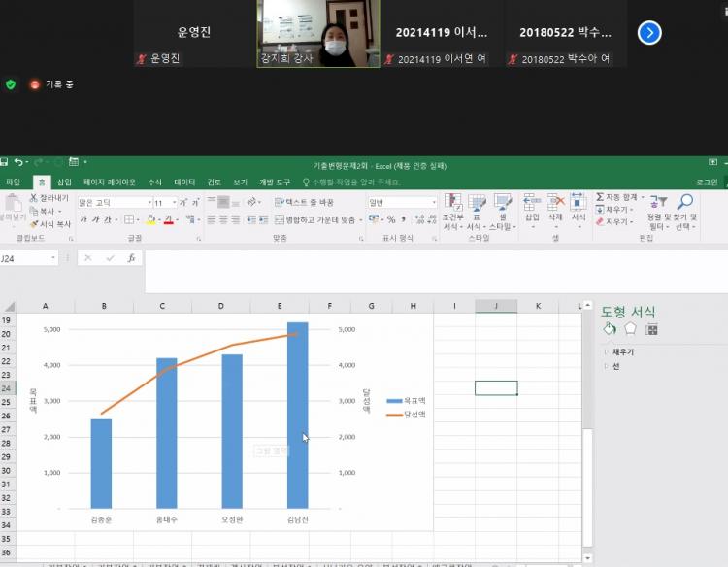
Task: Switch to the 삽입 (Insert) ribbon tab
Action: (64, 182)
